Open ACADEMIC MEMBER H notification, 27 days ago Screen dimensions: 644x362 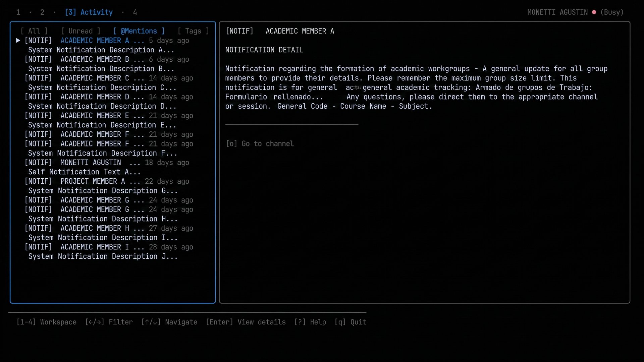click(x=109, y=228)
